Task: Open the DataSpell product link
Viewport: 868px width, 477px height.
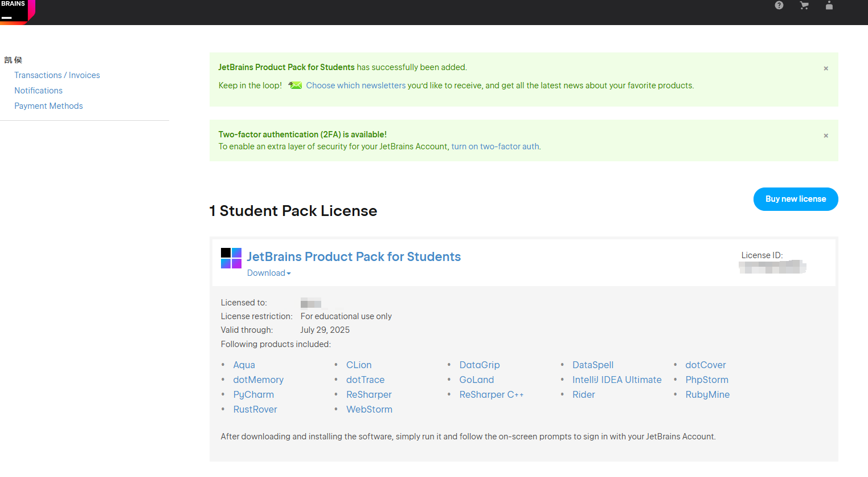Action: coord(593,365)
